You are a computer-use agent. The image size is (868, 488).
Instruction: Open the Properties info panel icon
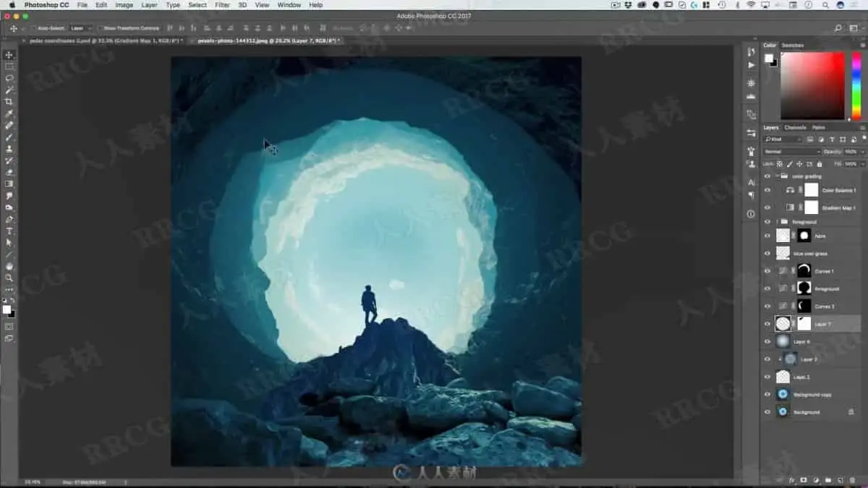tap(751, 213)
